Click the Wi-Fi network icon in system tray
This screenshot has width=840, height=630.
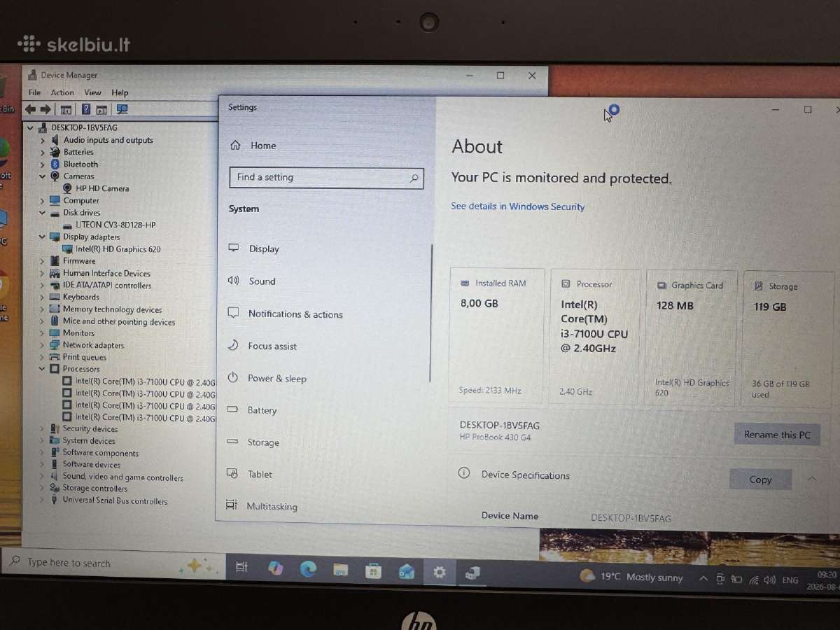point(754,580)
